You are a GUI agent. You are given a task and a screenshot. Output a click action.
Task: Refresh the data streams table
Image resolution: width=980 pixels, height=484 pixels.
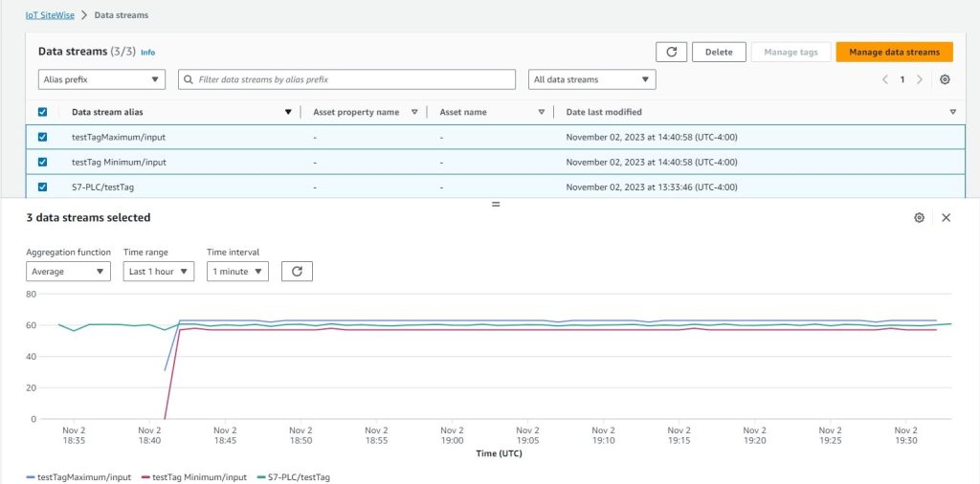(x=671, y=52)
